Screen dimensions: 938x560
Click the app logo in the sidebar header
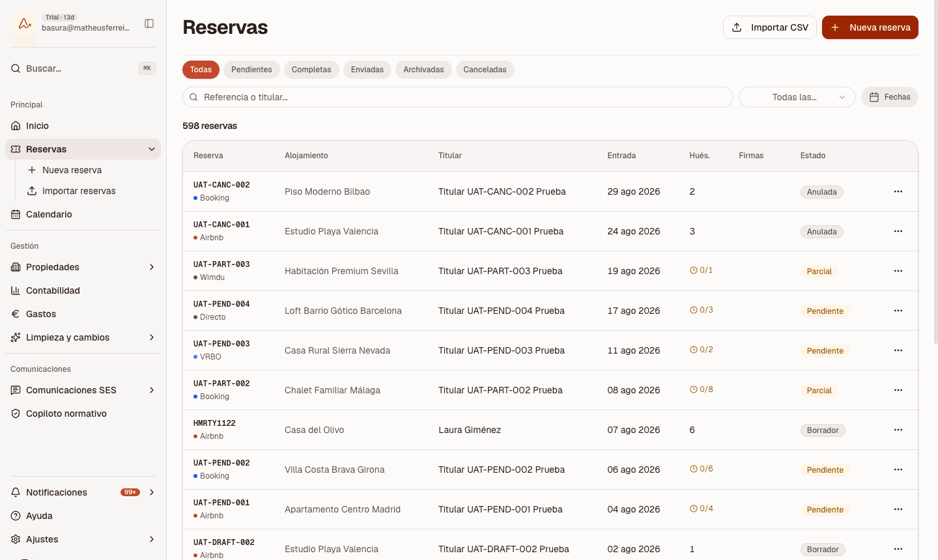[x=25, y=24]
